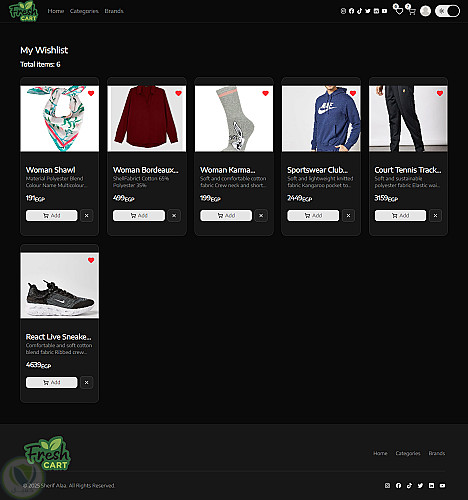The image size is (468, 500).
Task: Open the wishlist heart icon in header
Action: [398, 10]
